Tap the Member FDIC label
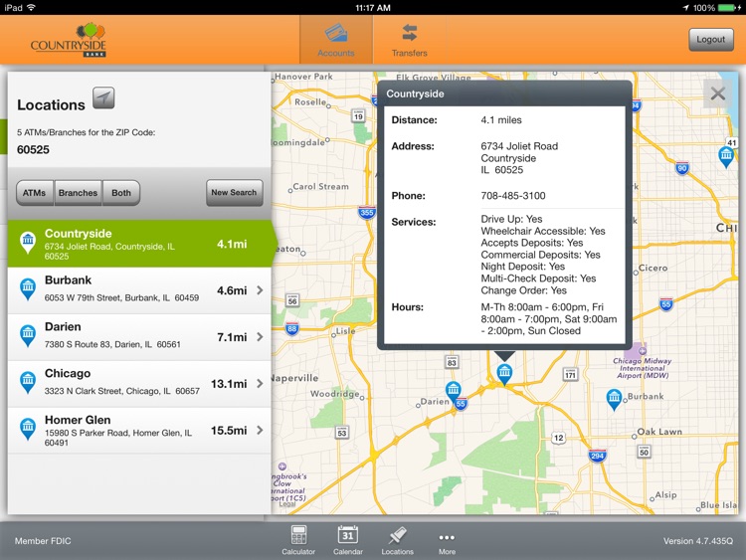 coord(43,541)
